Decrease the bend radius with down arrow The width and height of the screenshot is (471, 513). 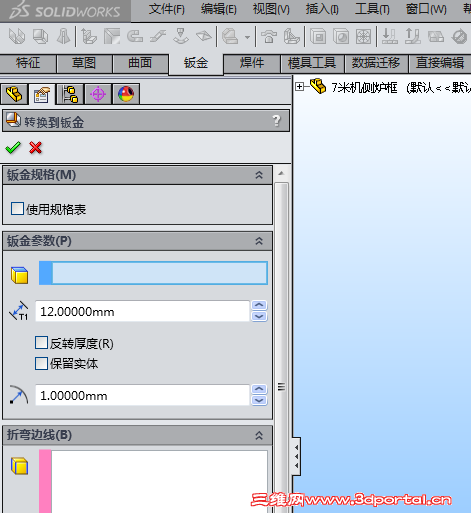(259, 401)
